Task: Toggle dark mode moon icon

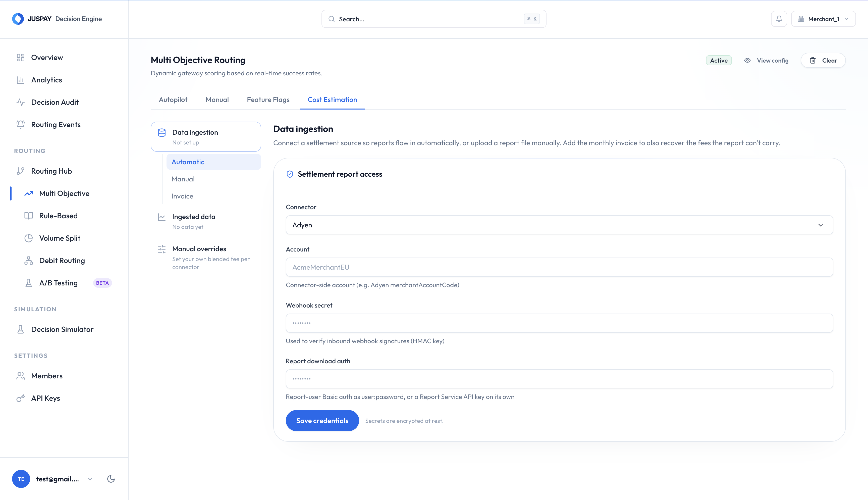Action: 111,479
